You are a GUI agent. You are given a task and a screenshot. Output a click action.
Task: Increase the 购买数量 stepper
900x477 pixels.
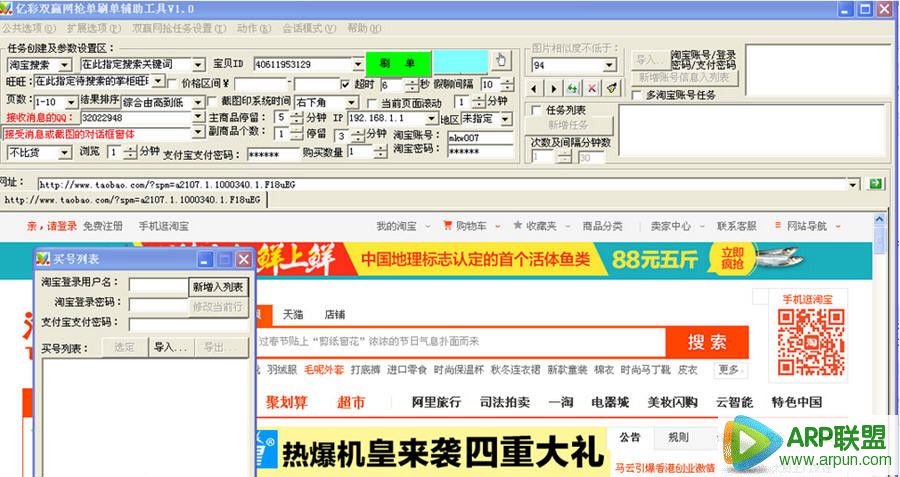click(x=381, y=149)
